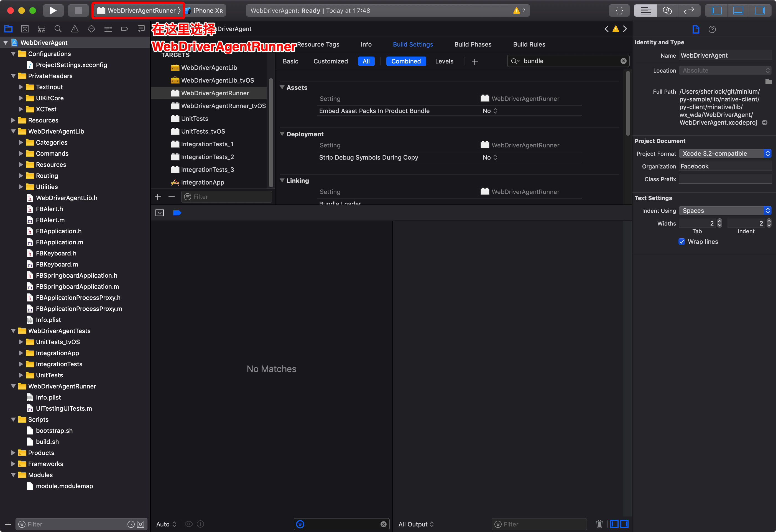Toggle the breakpoints activation blue tag

click(177, 213)
